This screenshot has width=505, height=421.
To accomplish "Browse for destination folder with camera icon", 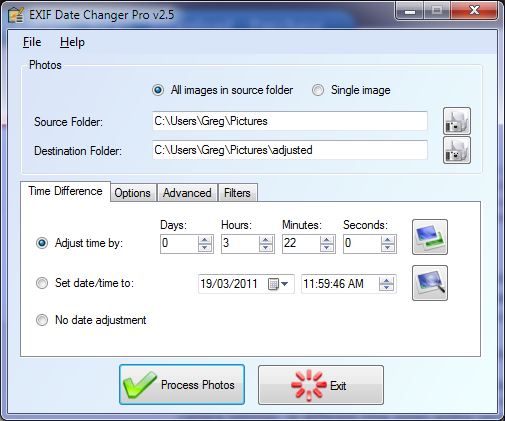I will (457, 150).
